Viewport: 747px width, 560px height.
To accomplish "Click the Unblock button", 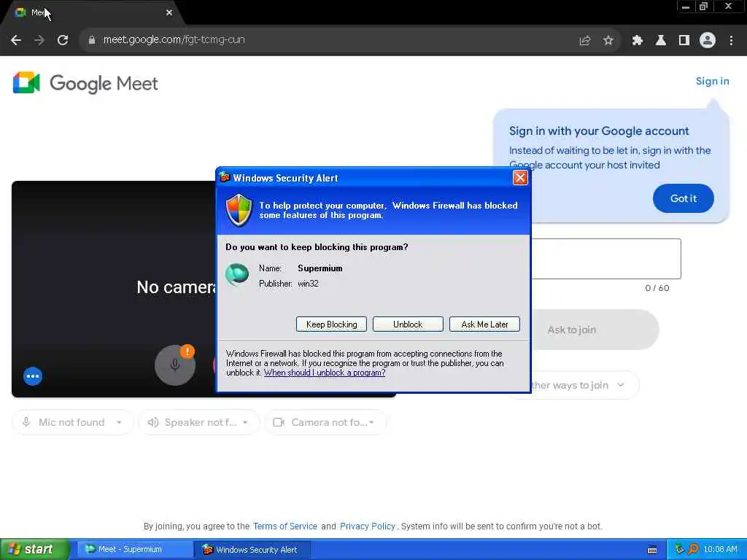I will [x=408, y=324].
